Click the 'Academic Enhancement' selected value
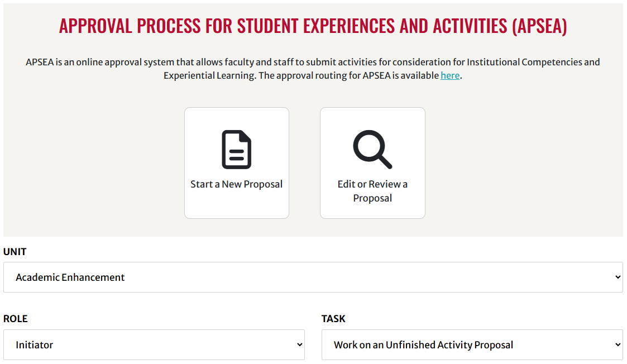This screenshot has width=627, height=364. [x=70, y=277]
